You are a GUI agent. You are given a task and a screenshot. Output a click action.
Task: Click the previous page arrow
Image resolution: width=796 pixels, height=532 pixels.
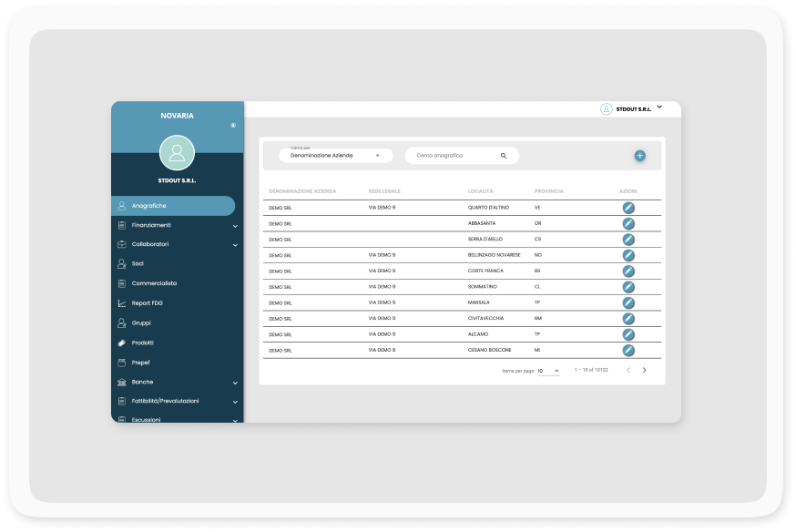tap(628, 370)
